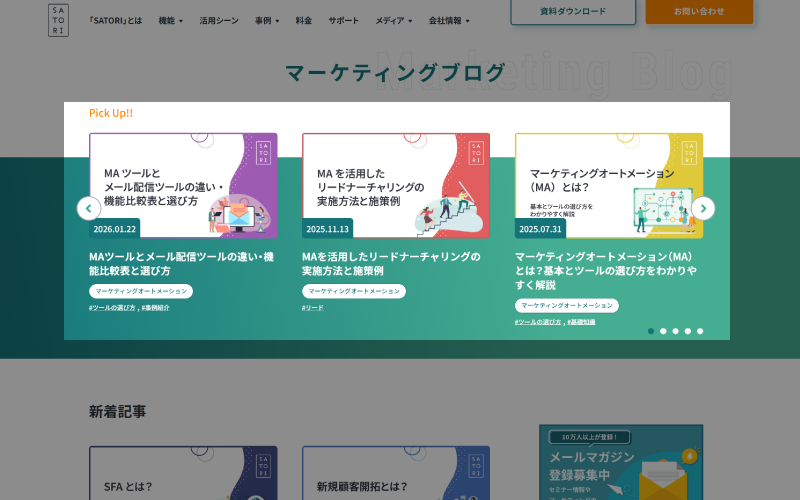Click the 資料ダウンロード button
800x500 pixels.
coord(573,11)
